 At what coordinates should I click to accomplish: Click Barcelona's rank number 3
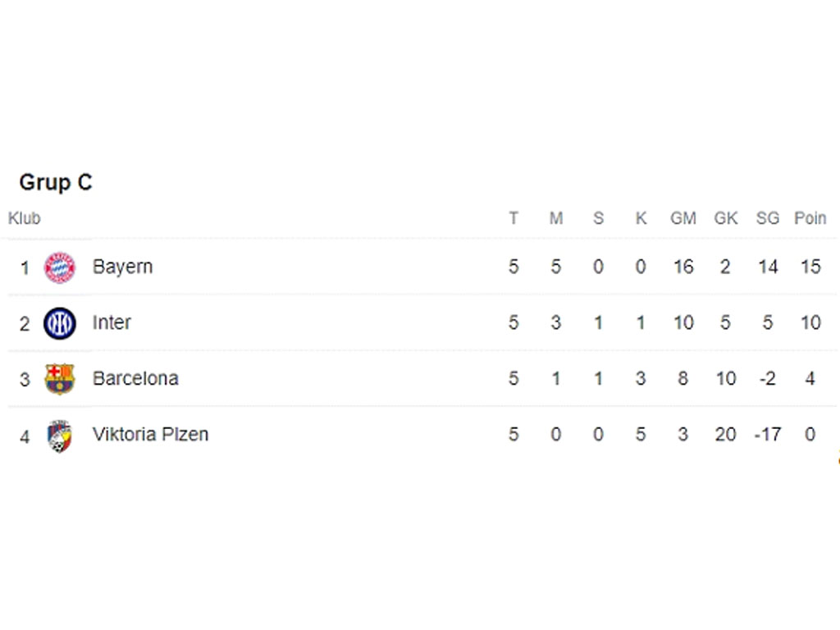click(25, 379)
